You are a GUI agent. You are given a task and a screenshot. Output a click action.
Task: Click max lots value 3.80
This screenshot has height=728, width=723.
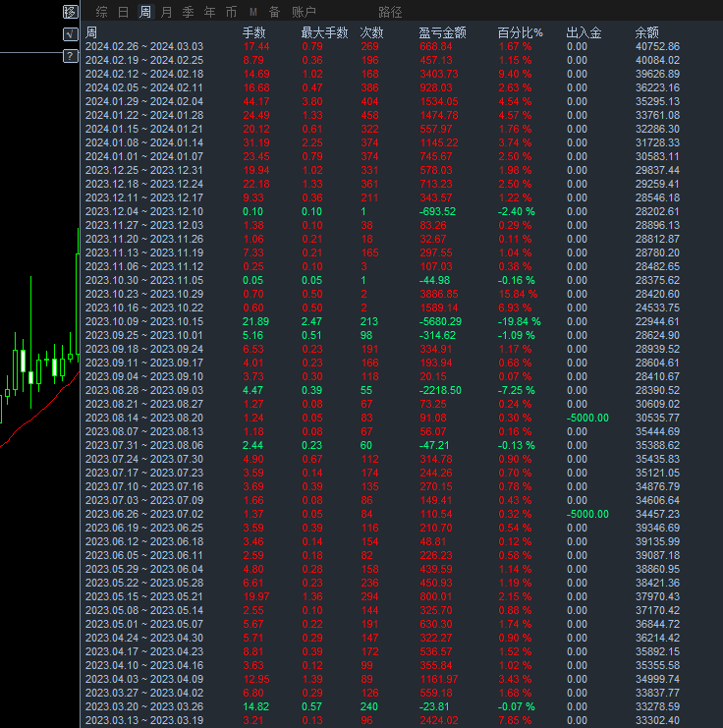[312, 101]
